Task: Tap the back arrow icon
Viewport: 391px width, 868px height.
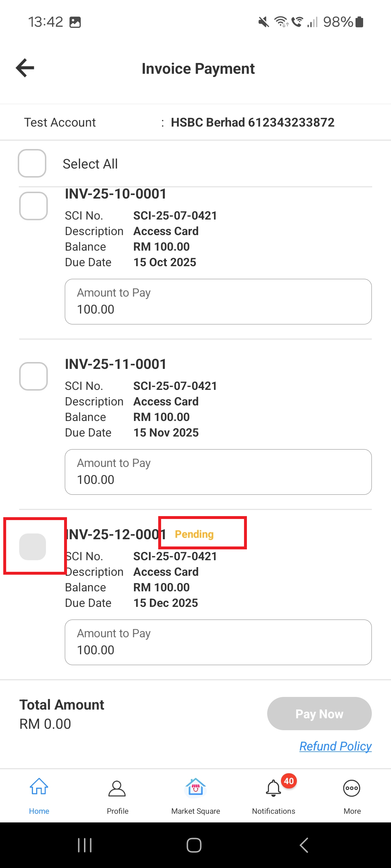Action: click(25, 68)
